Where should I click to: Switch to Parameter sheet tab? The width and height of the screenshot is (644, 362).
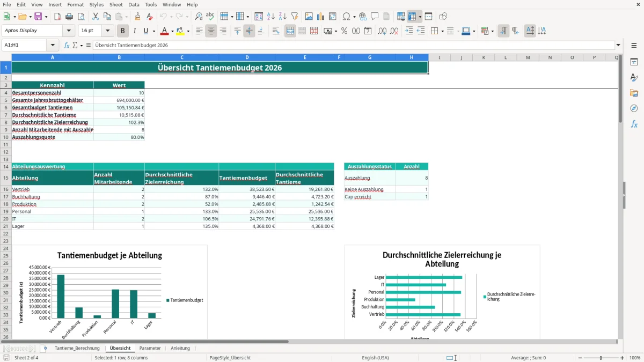click(x=150, y=348)
